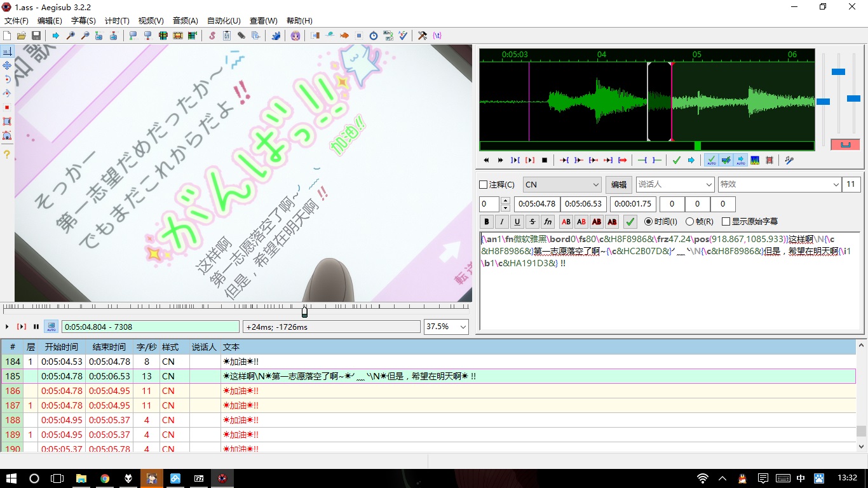The image size is (868, 488).
Task: Open the Shift Times icon
Action: (316, 36)
